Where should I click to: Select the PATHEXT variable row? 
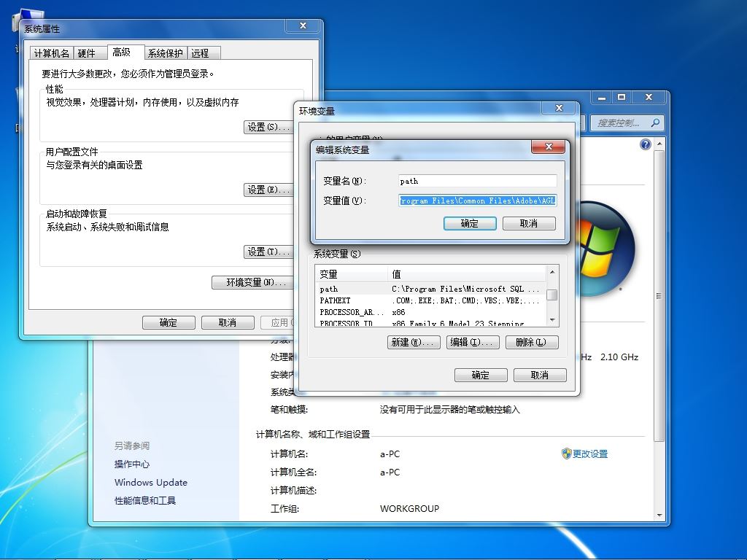[x=430, y=300]
